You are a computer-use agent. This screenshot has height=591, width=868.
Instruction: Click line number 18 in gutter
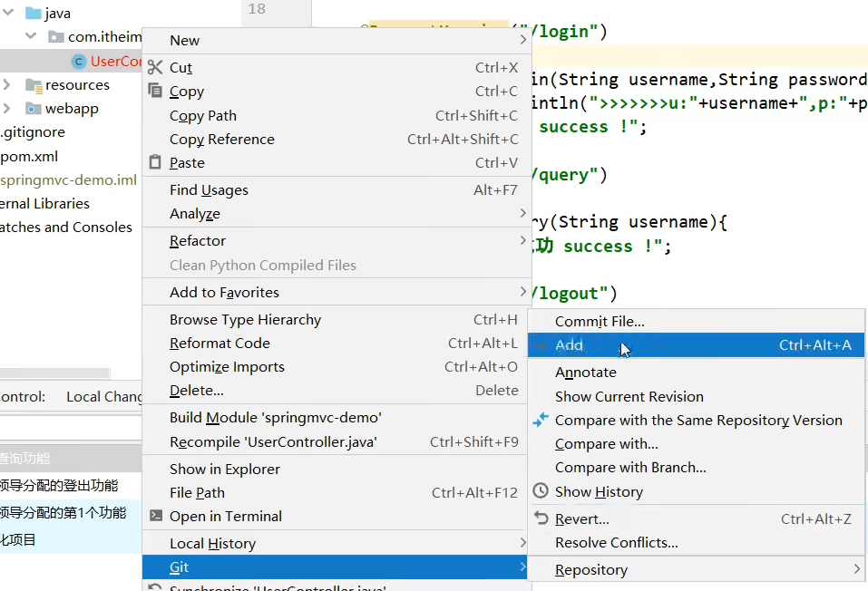(x=257, y=9)
